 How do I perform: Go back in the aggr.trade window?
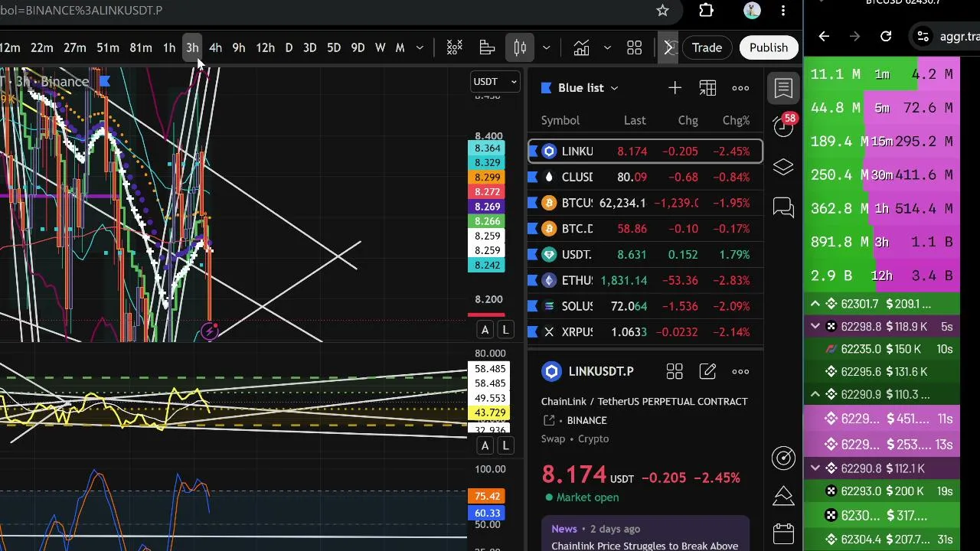[x=824, y=36]
